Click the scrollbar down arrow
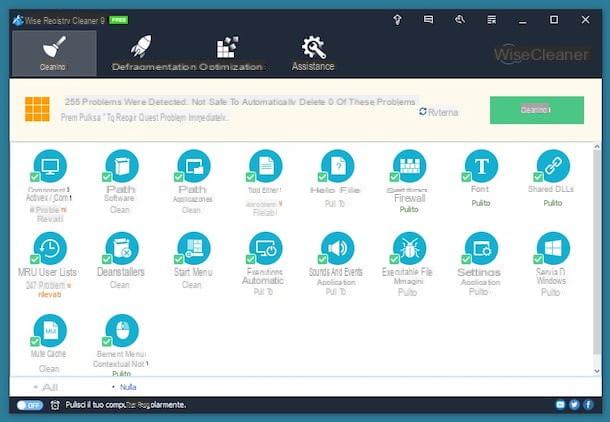Screen dimensions: 610x422 [x=597, y=371]
